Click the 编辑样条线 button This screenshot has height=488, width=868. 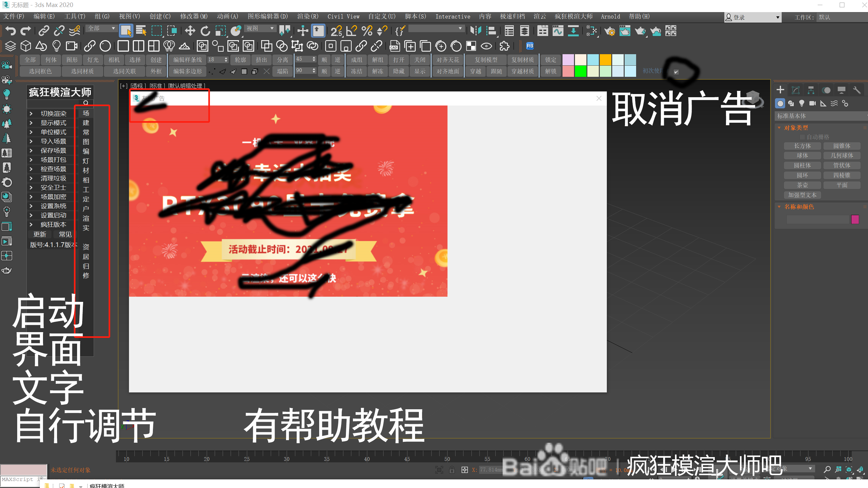[x=187, y=60]
